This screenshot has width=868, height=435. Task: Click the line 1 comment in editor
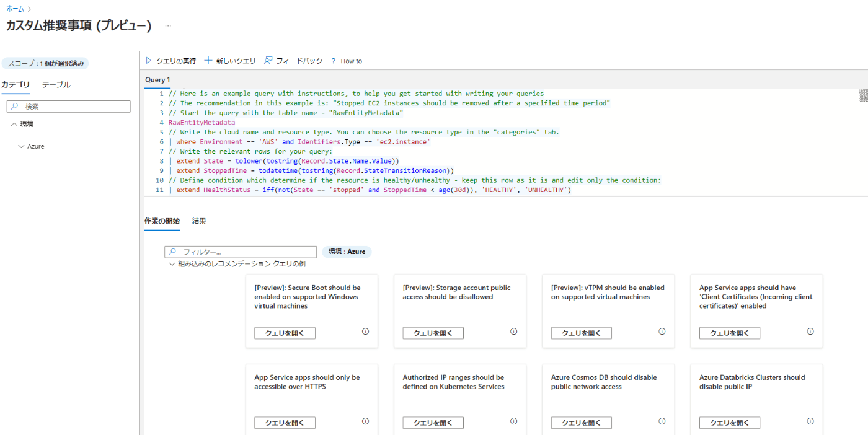356,94
